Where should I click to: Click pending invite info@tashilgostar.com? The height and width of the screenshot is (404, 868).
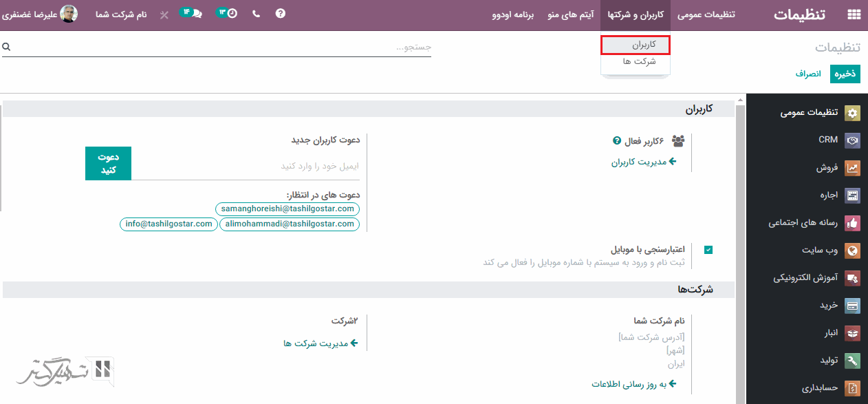(169, 224)
